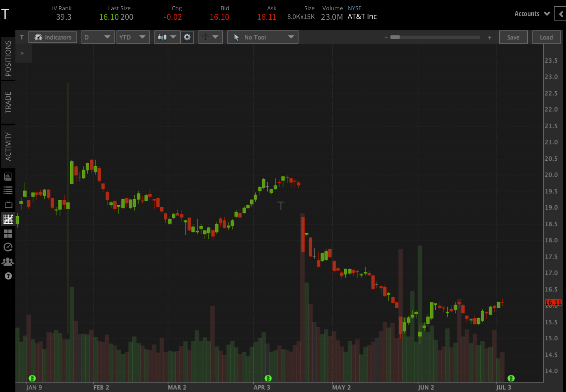This screenshot has width=566, height=392.
Task: Expand the YTD range dropdown
Action: coord(133,37)
